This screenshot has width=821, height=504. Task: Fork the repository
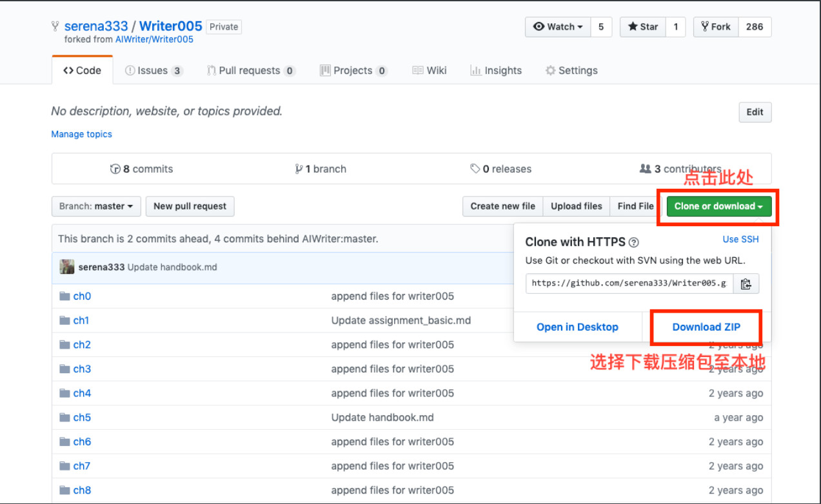pos(716,26)
